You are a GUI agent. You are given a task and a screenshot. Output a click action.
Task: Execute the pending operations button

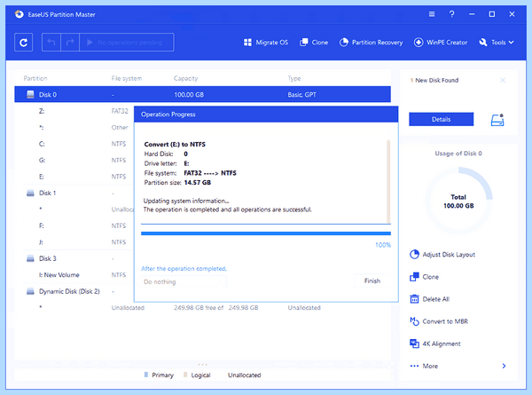127,43
